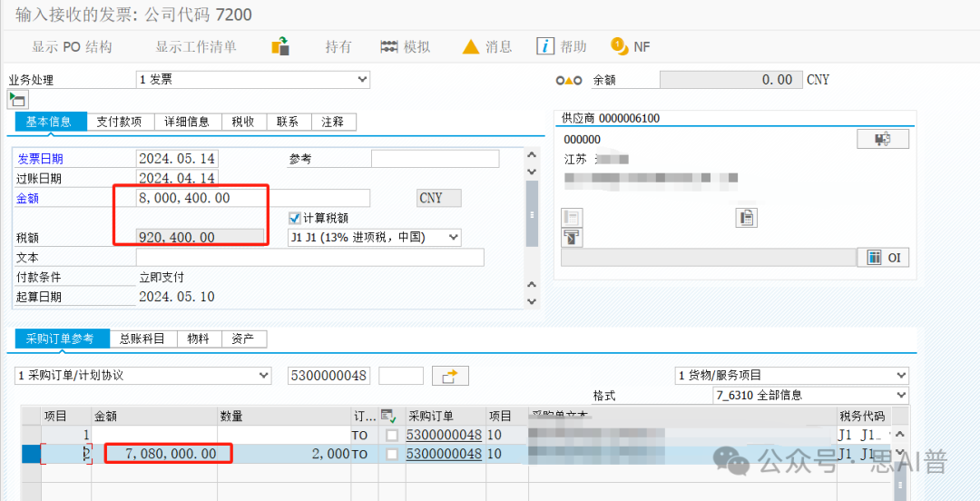Click the 参考 reference input field
This screenshot has height=501, width=980.
coord(435,159)
